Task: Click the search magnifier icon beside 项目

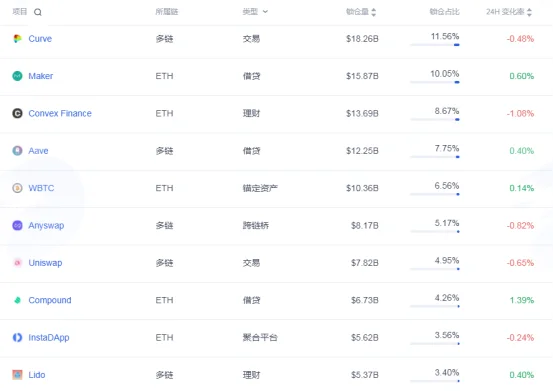Action: 38,12
